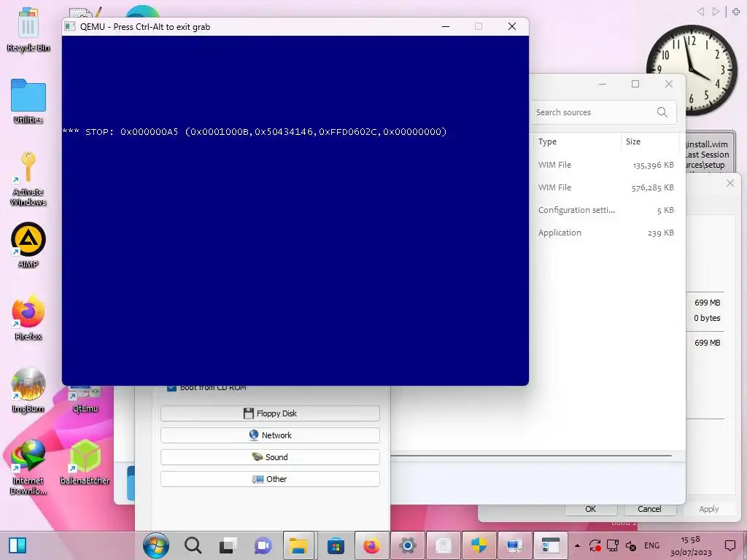
Task: Open Task View on the taskbar
Action: tap(228, 545)
